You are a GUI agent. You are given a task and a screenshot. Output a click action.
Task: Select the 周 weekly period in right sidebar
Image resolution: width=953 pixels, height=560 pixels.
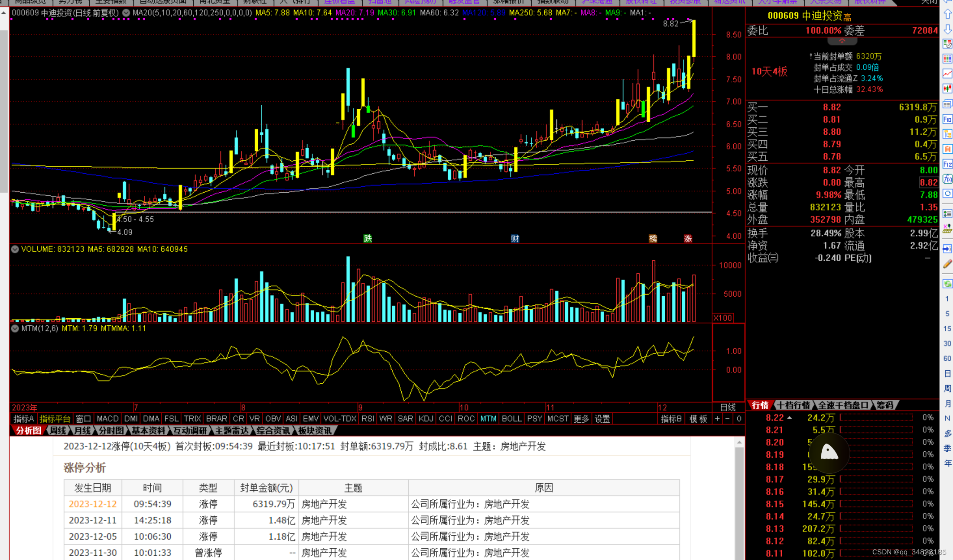point(947,388)
